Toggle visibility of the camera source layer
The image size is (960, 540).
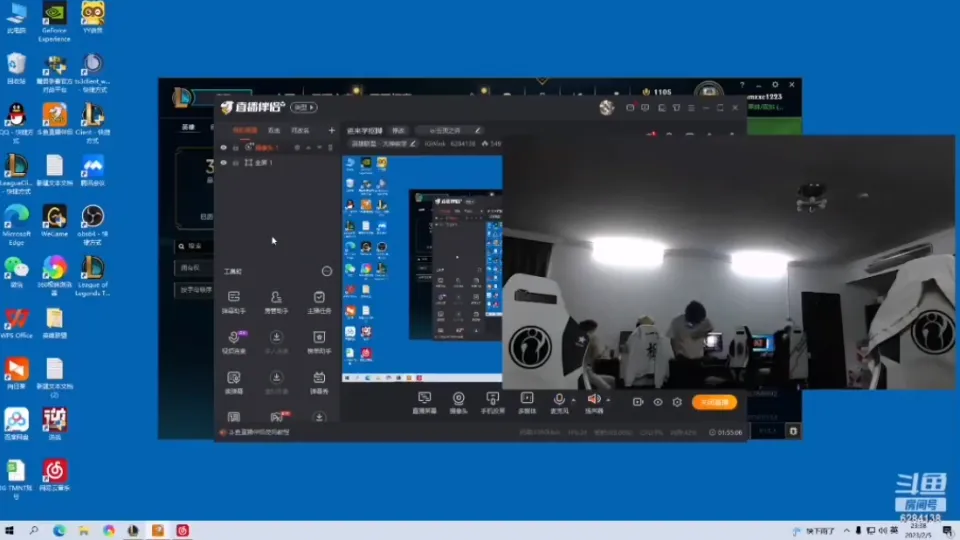224,148
